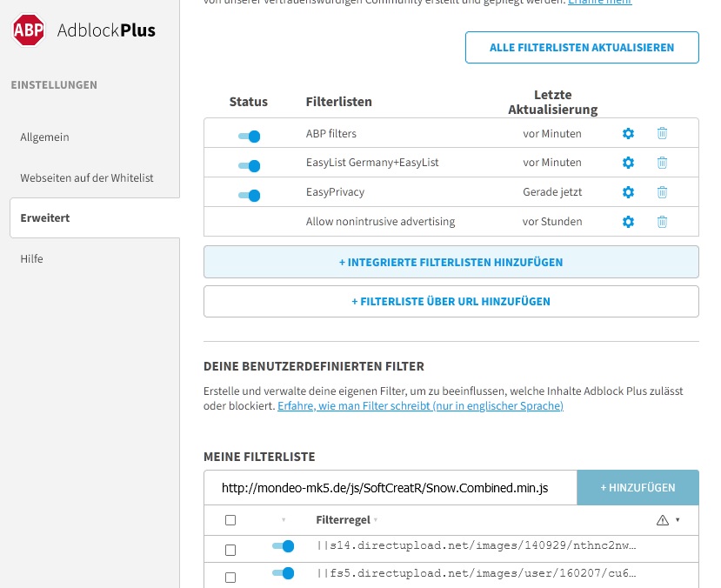Remove EasyPrivacy list with trash icon
The height and width of the screenshot is (588, 721).
[662, 192]
